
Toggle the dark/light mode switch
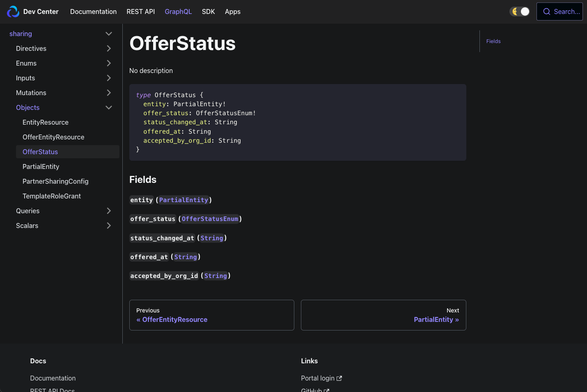coord(520,11)
